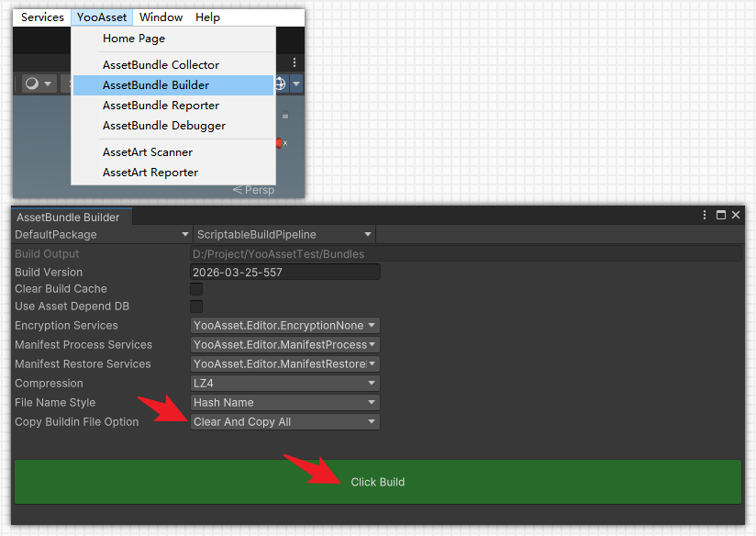Open the three-dot menu above the scene view

(295, 62)
